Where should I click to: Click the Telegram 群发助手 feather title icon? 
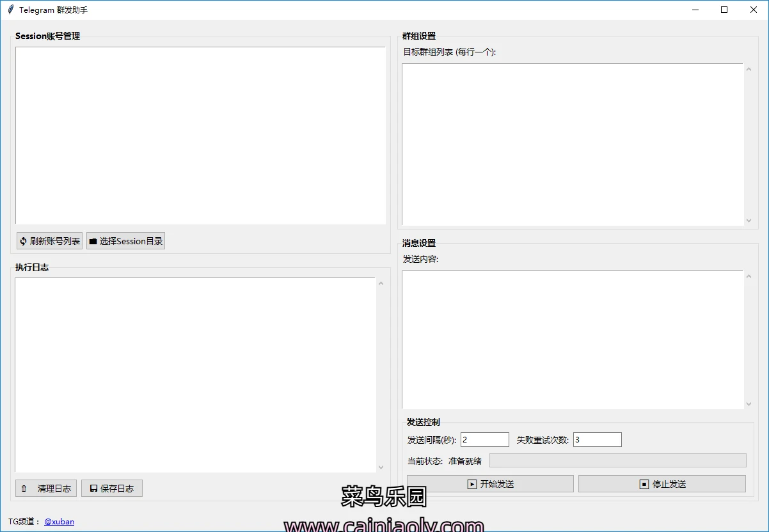pyautogui.click(x=10, y=10)
